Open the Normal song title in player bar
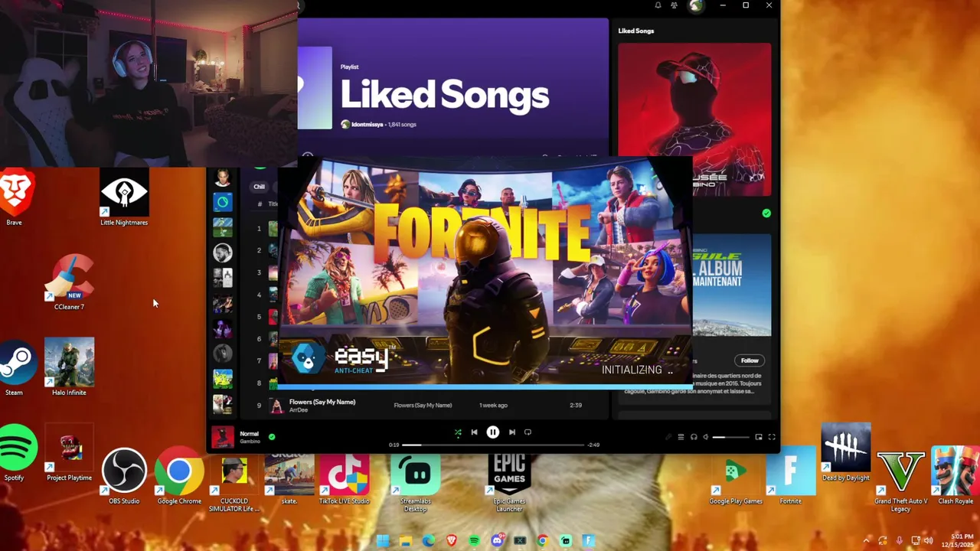 [249, 434]
